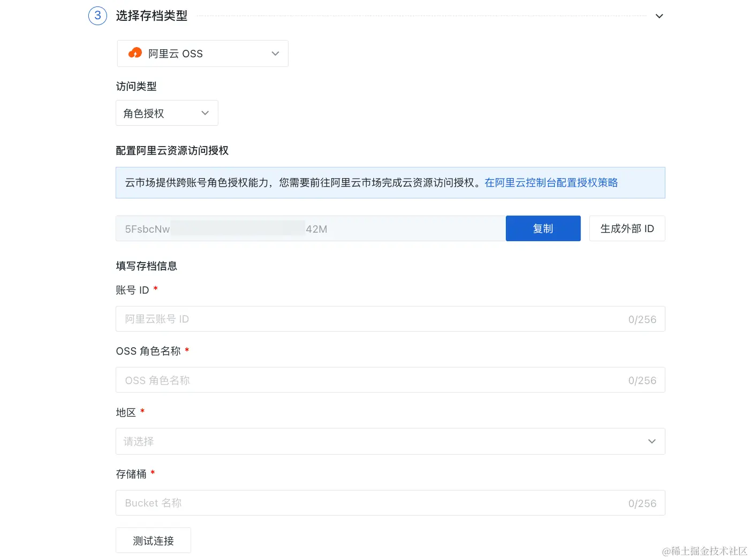Focus the OSS 角色名称 input field
Image resolution: width=751 pixels, height=560 pixels.
pyautogui.click(x=390, y=380)
